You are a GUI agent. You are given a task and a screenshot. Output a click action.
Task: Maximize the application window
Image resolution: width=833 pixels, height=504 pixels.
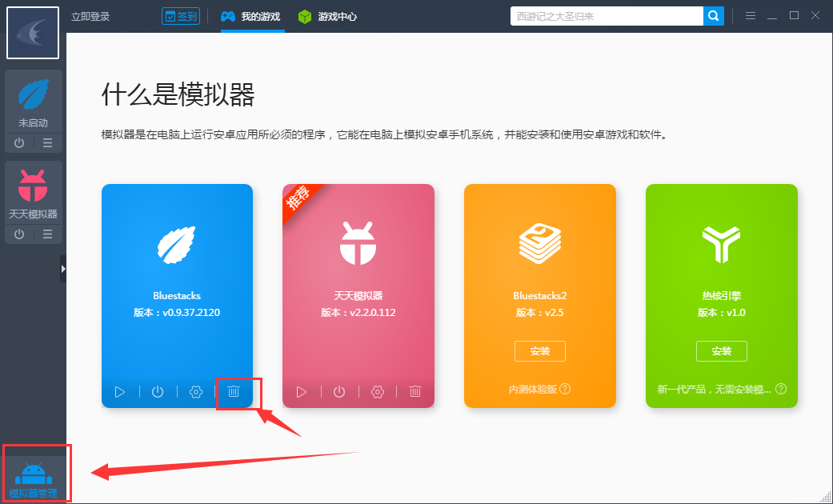click(x=794, y=15)
